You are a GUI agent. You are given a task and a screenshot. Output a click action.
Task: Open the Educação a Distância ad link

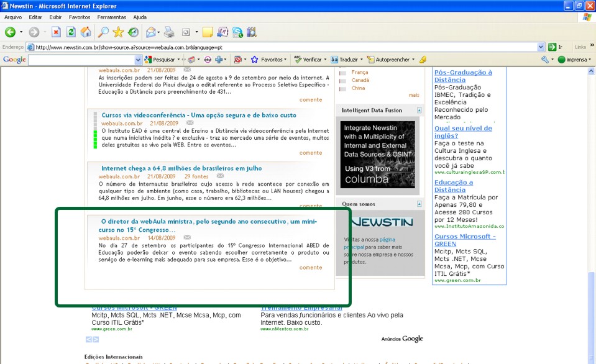(x=454, y=186)
